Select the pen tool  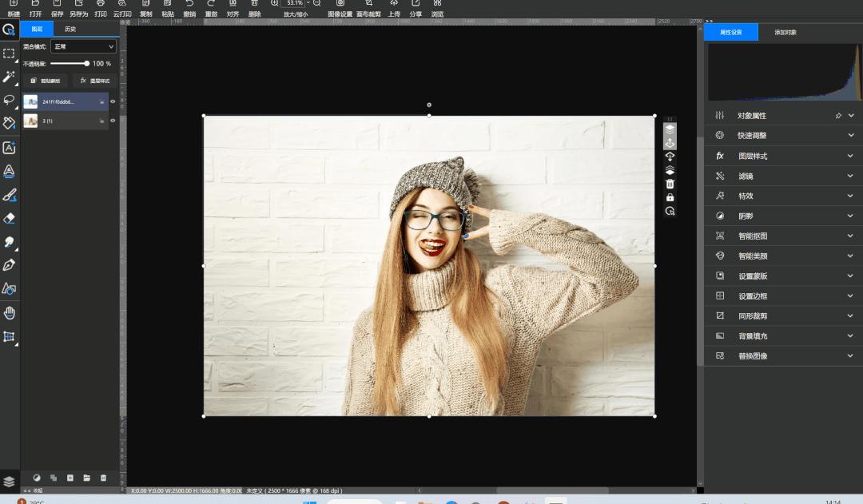point(9,265)
